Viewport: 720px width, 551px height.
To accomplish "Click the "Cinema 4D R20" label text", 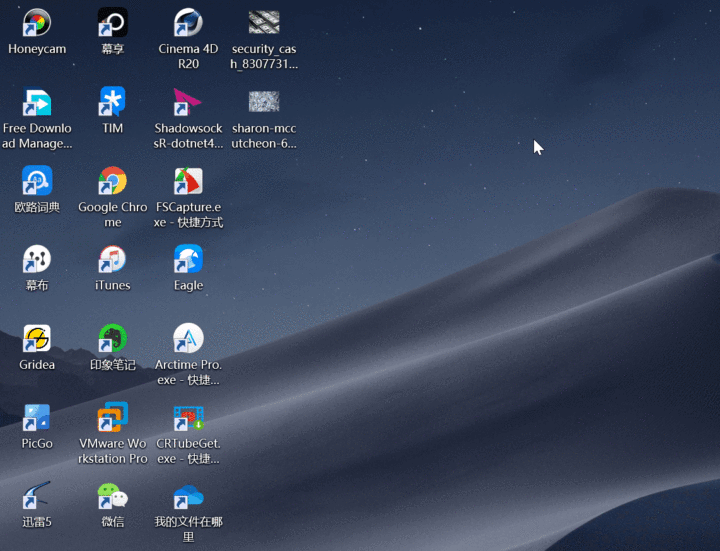I will 188,56.
